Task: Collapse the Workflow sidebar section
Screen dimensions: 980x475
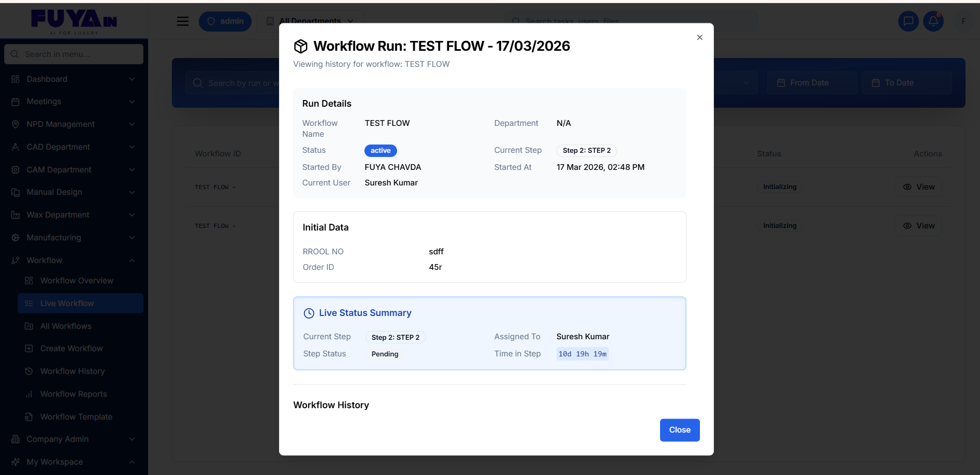Action: point(132,261)
